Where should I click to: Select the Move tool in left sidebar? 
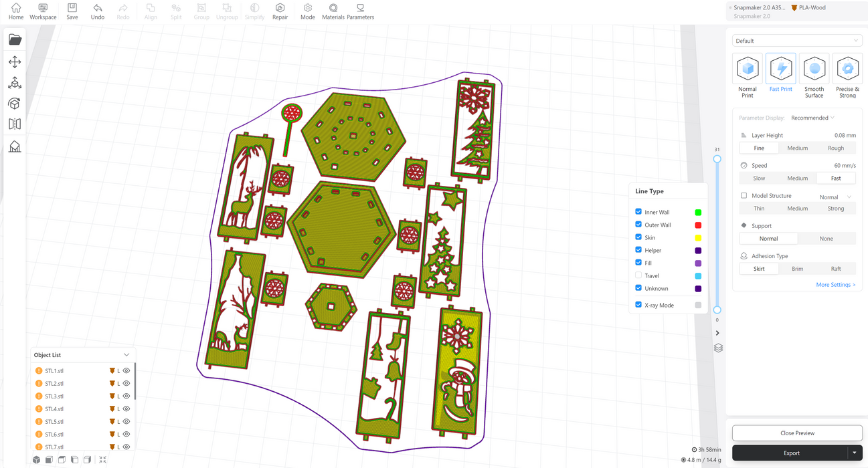(15, 62)
